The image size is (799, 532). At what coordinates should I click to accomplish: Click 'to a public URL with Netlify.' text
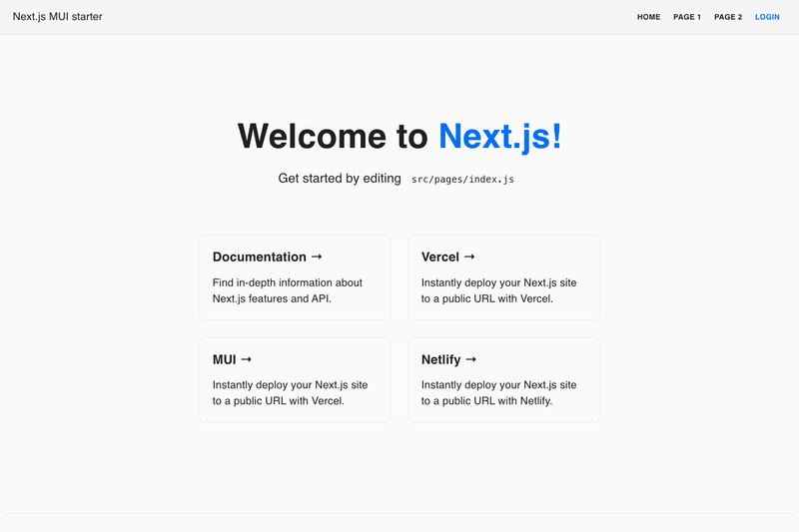click(486, 401)
